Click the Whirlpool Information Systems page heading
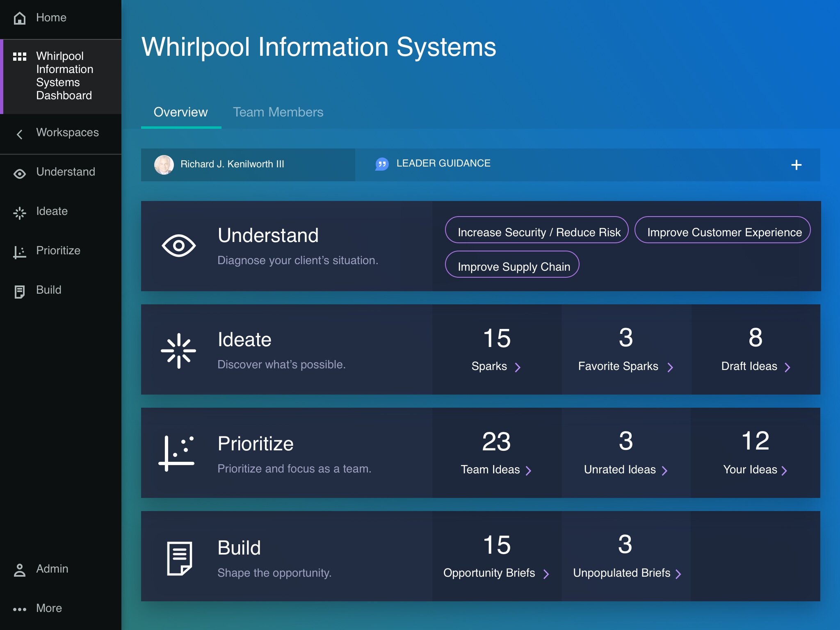This screenshot has height=630, width=840. [x=319, y=47]
